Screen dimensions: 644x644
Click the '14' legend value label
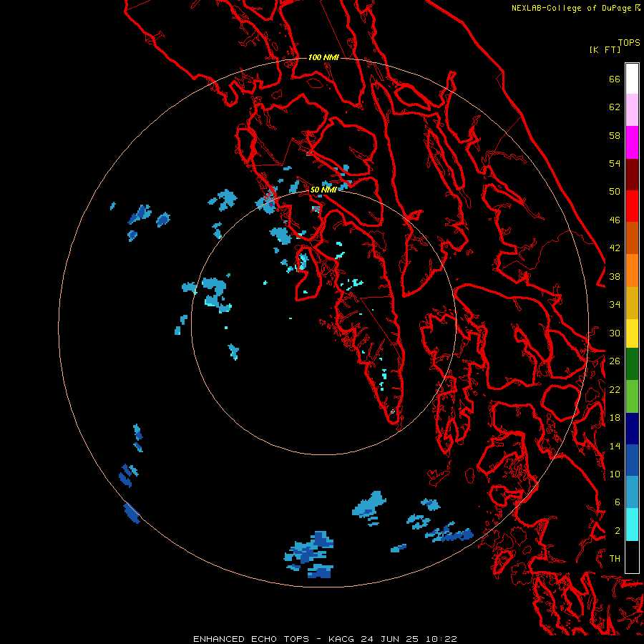coord(615,446)
